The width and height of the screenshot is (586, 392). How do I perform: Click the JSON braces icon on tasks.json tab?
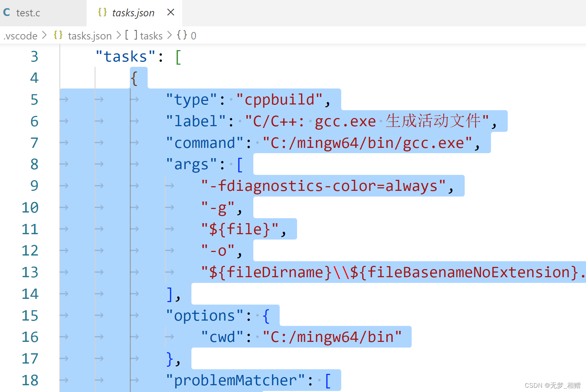tap(102, 12)
